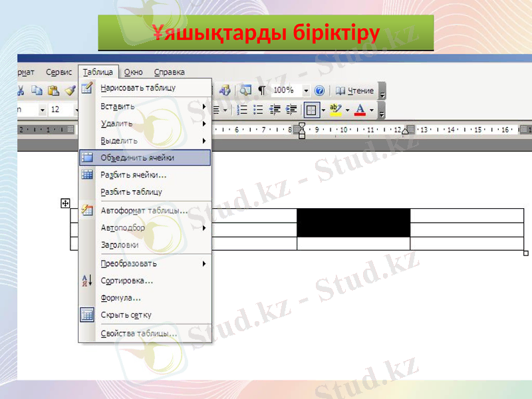Open Word Help via blue question mark icon

[x=319, y=90]
